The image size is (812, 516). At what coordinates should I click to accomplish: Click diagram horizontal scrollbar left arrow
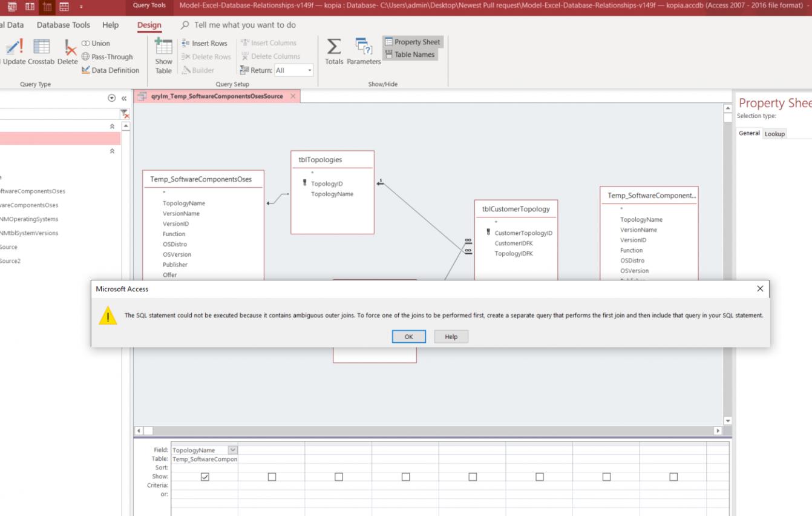tap(139, 431)
